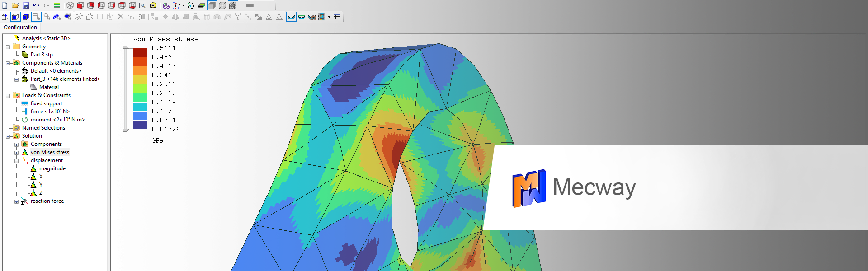Click the tape measure tool icon
This screenshot has height=271, width=868.
153,5
